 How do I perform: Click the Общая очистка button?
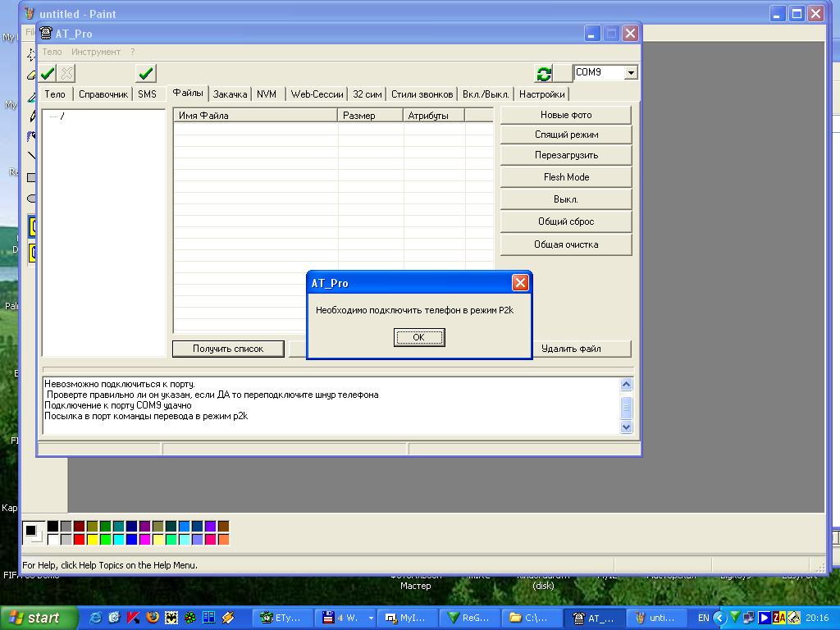coord(566,244)
